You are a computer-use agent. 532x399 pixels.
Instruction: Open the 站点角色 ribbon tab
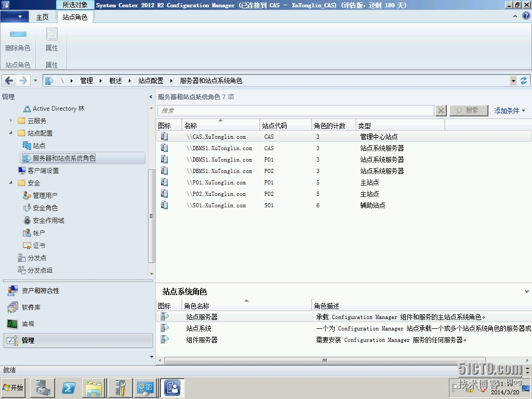click(x=75, y=17)
